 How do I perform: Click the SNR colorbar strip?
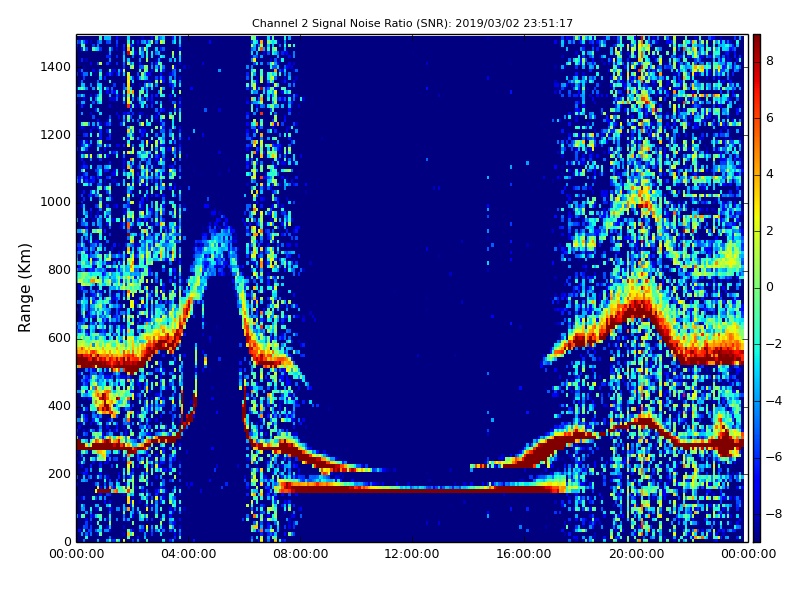tap(757, 288)
